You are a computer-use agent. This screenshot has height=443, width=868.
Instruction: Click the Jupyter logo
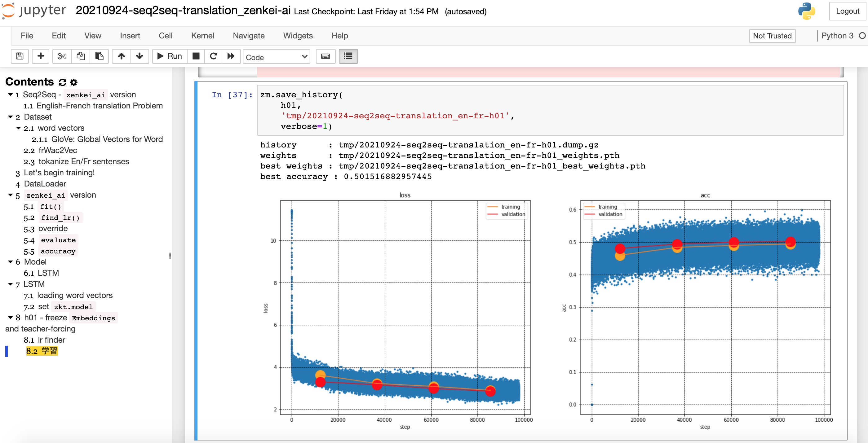click(34, 11)
